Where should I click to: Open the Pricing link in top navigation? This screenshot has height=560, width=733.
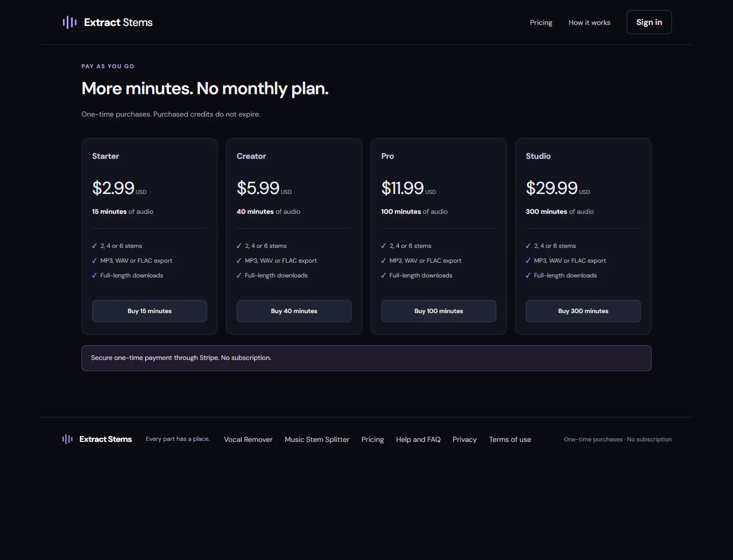click(x=541, y=22)
